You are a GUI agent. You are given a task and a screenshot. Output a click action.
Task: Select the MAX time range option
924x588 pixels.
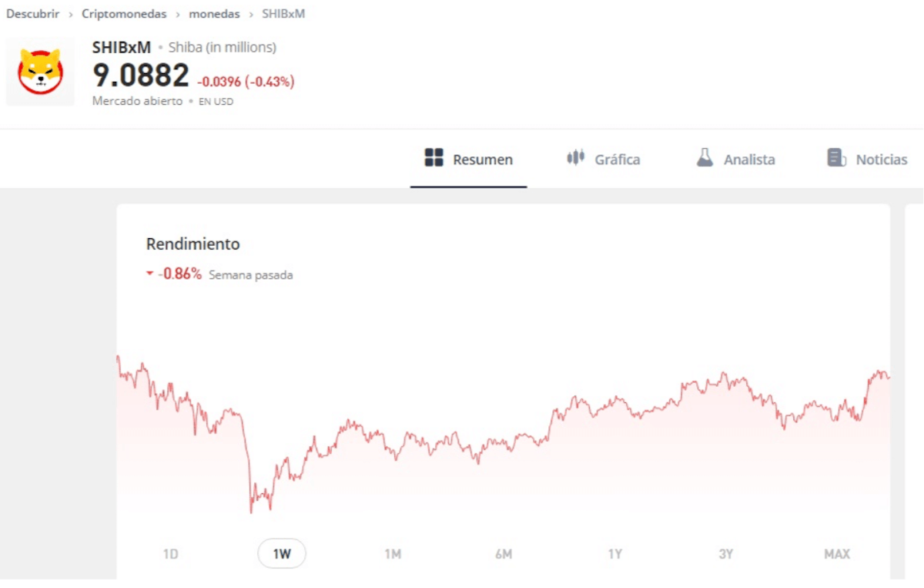click(x=836, y=553)
